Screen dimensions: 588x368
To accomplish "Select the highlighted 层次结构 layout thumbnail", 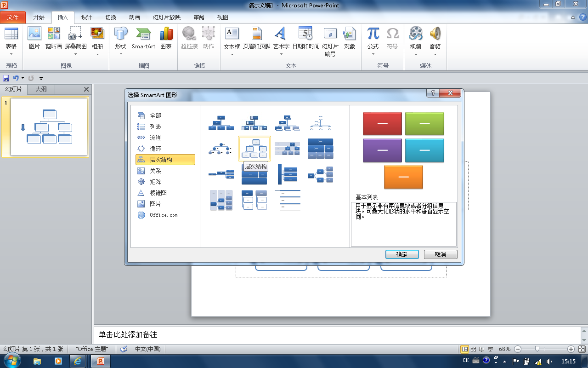I will pos(254,149).
